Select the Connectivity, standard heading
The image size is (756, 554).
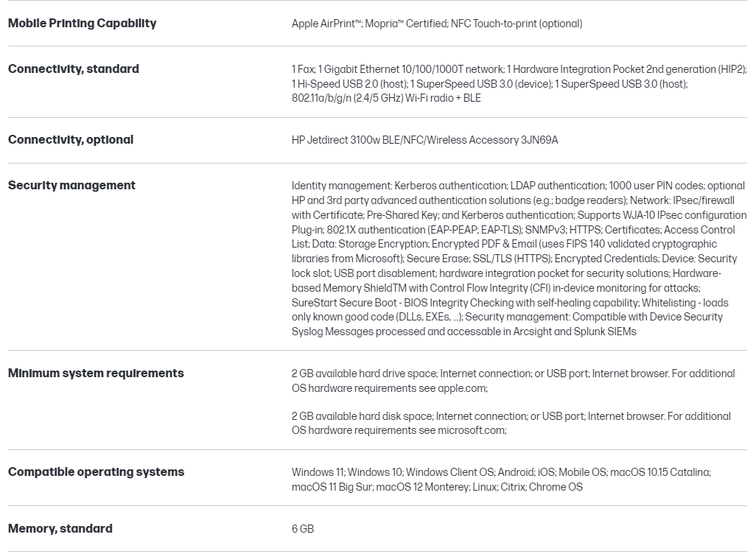tap(73, 69)
